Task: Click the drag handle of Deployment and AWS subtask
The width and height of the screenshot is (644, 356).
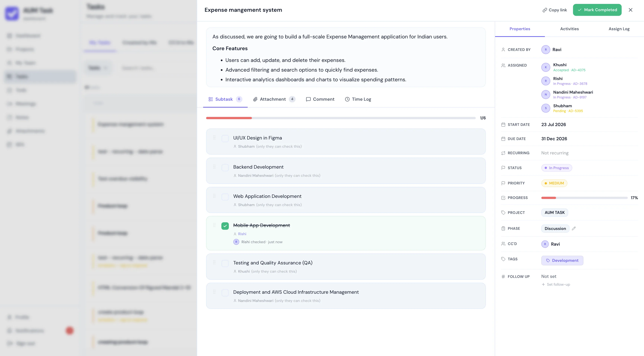Action: (214, 292)
